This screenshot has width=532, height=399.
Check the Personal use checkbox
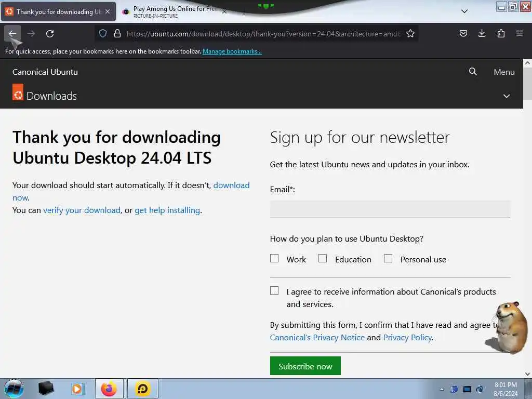pos(388,259)
